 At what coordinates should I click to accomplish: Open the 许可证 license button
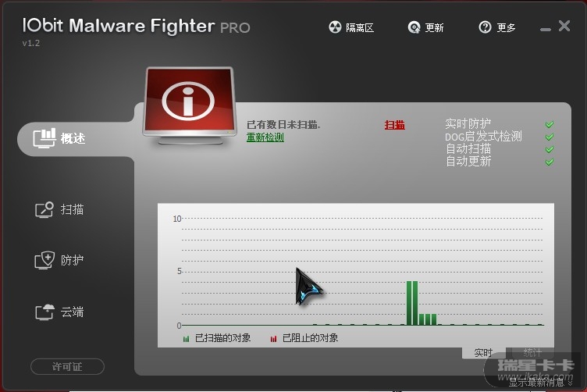(67, 366)
